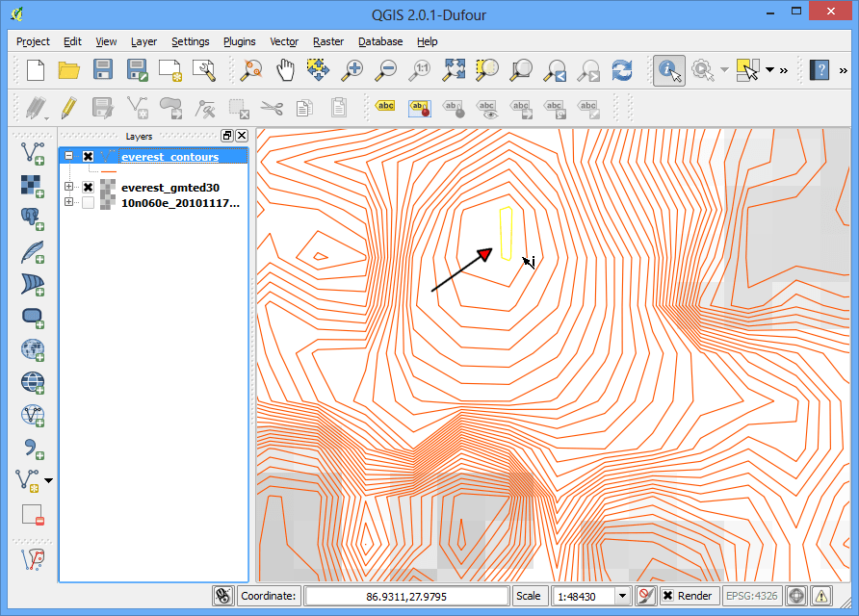Open the Vector menu
The image size is (859, 616).
(283, 41)
